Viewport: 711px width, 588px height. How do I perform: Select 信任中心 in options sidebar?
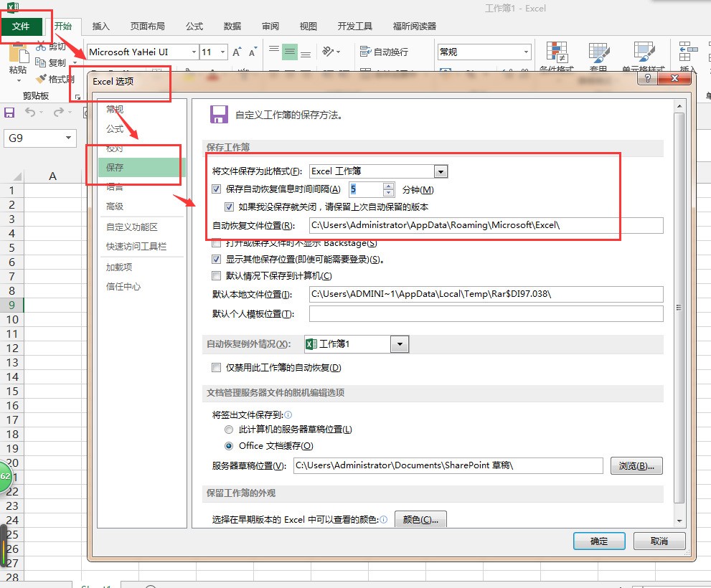tap(123, 287)
